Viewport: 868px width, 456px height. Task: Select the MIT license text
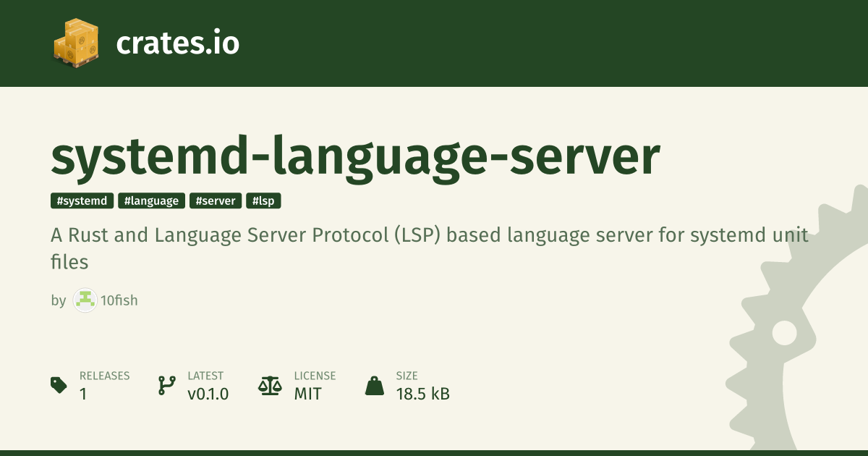tap(307, 394)
